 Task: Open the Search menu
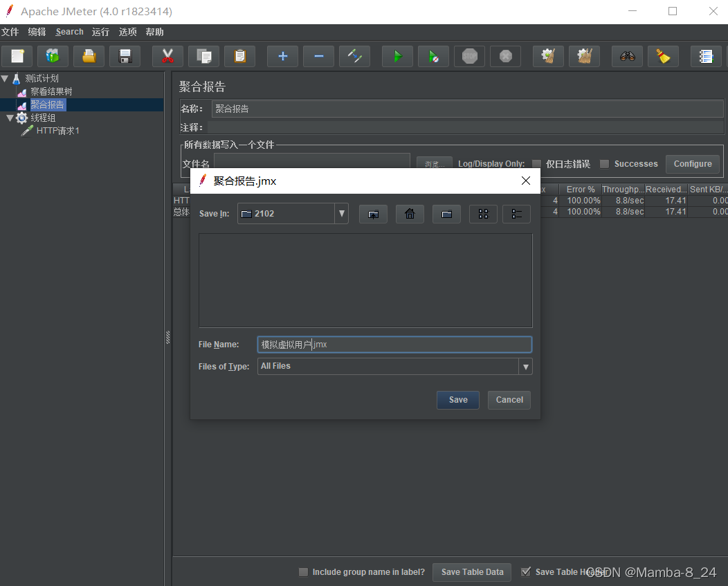(x=70, y=32)
